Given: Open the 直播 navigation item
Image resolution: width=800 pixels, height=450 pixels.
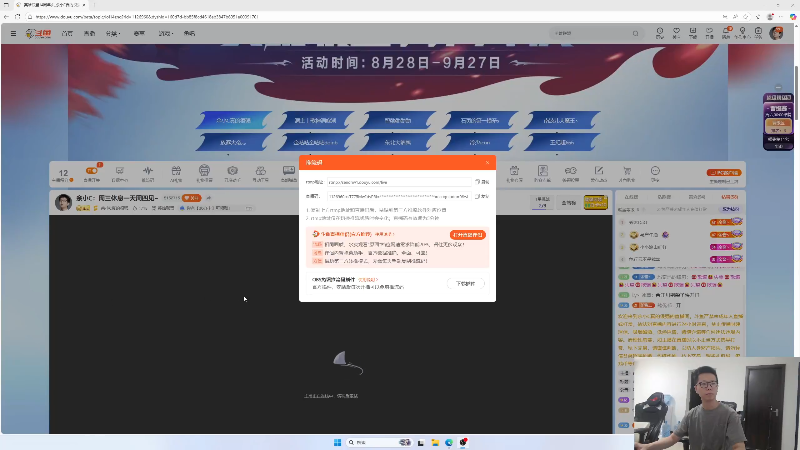Looking at the screenshot, I should [89, 34].
